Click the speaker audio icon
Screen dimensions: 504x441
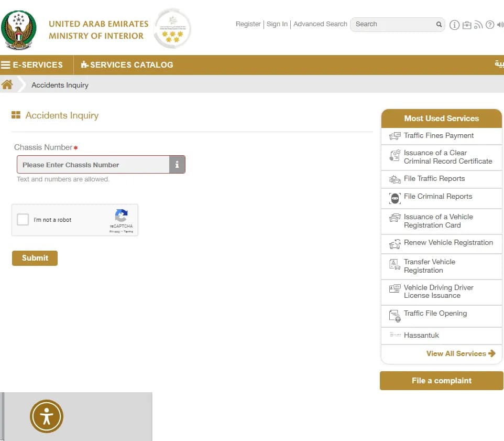click(500, 25)
